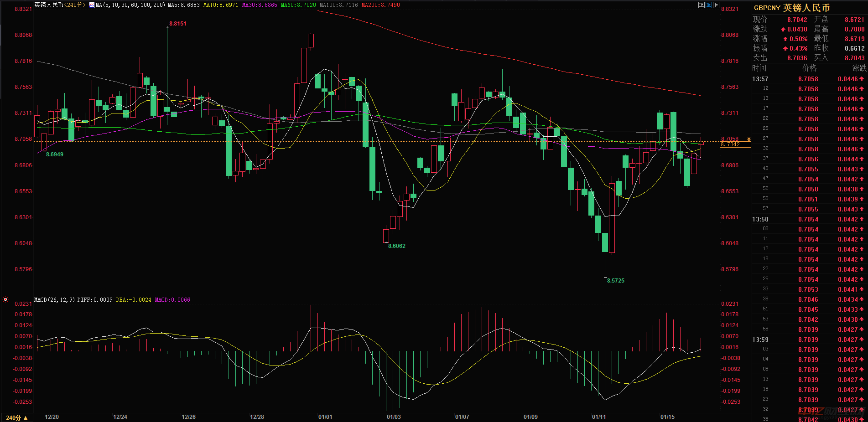The image size is (868, 422).
Task: Click the MA30 magenta legend label
Action: 260,5
